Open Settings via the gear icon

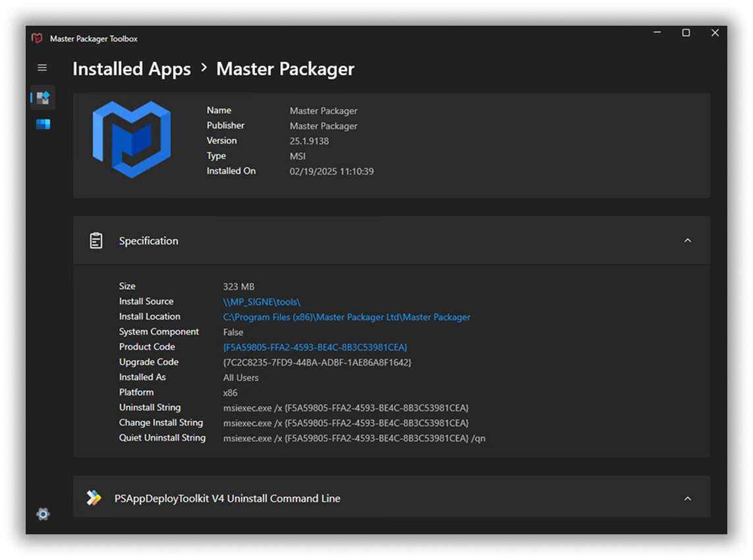pos(43,514)
